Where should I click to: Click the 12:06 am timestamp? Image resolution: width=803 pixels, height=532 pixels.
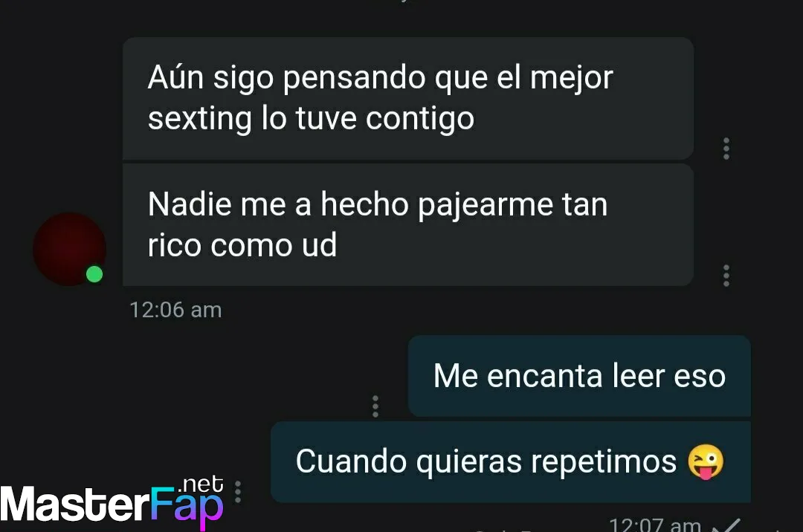(175, 310)
